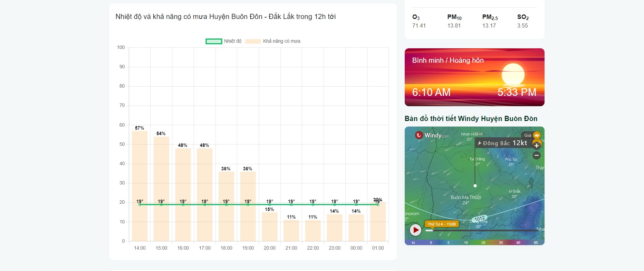Click the green Nhiệt độ legend swatch
Viewport: 644px width, 271px height.
[214, 41]
